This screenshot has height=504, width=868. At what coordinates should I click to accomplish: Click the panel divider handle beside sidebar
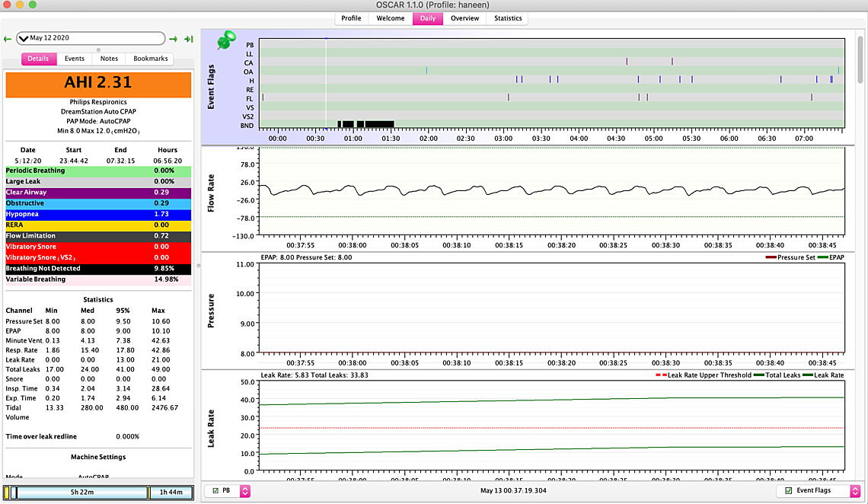click(x=198, y=265)
